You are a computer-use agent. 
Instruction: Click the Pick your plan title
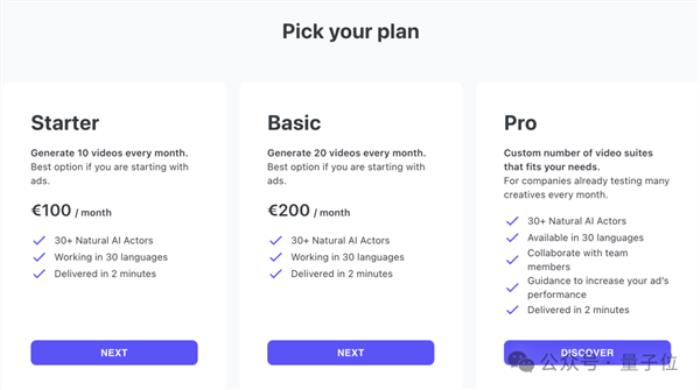coord(350,32)
